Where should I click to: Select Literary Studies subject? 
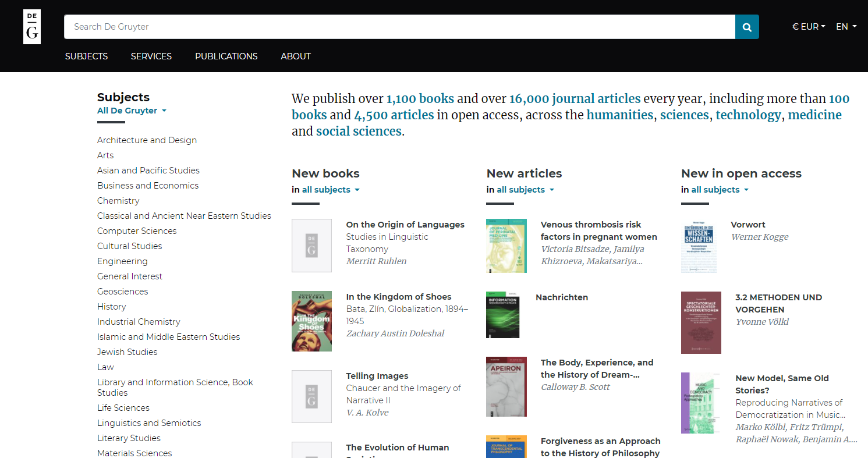click(x=129, y=438)
